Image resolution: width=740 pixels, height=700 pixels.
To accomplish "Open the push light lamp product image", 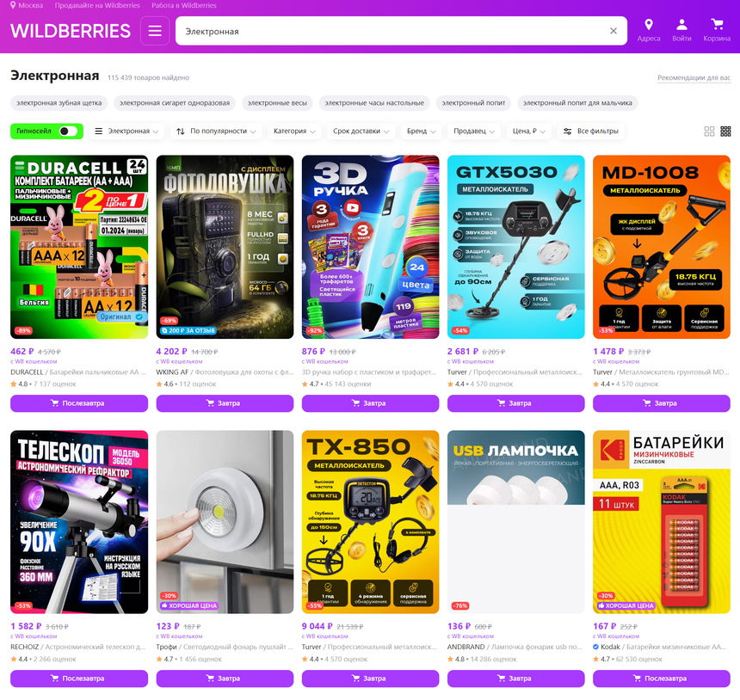I will click(x=225, y=522).
